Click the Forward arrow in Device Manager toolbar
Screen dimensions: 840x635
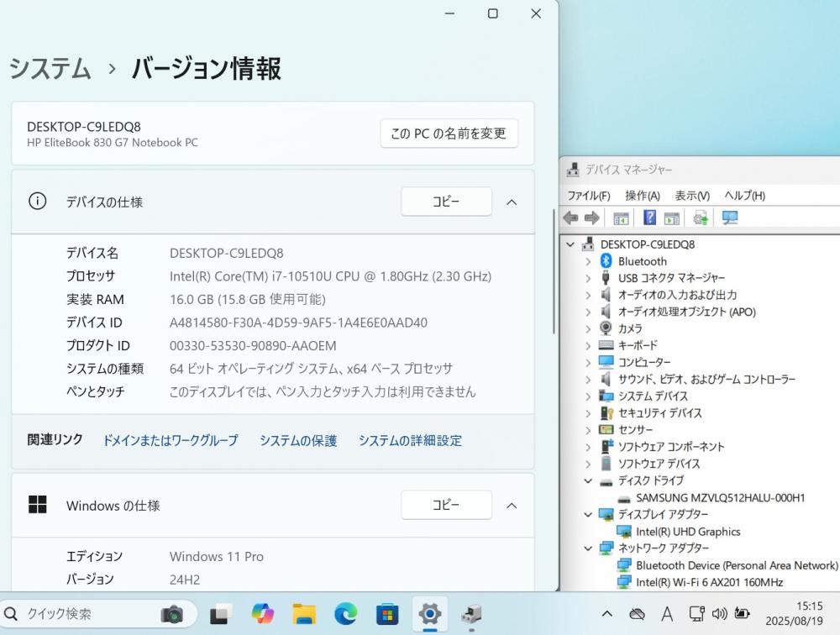(x=592, y=218)
